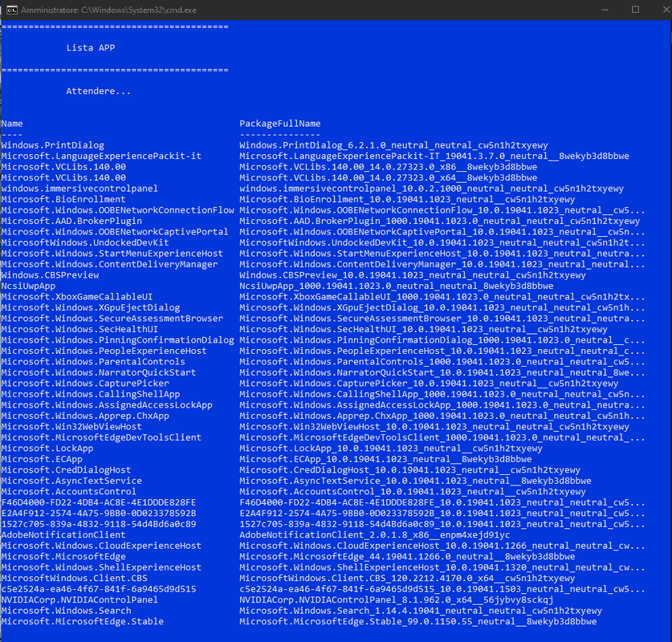Minimize the Amministratore cmd.exe window
The width and height of the screenshot is (672, 642).
tap(605, 10)
